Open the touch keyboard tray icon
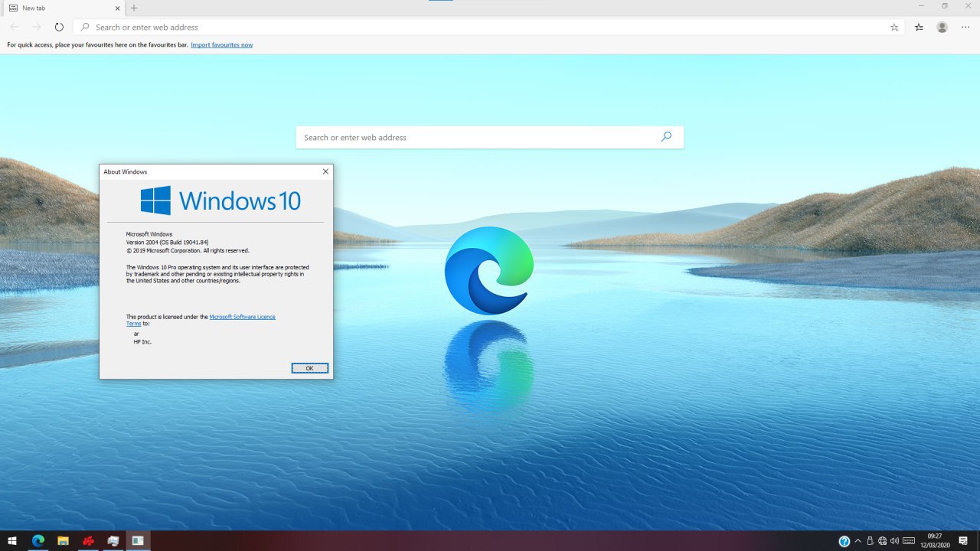The height and width of the screenshot is (551, 980). click(910, 541)
